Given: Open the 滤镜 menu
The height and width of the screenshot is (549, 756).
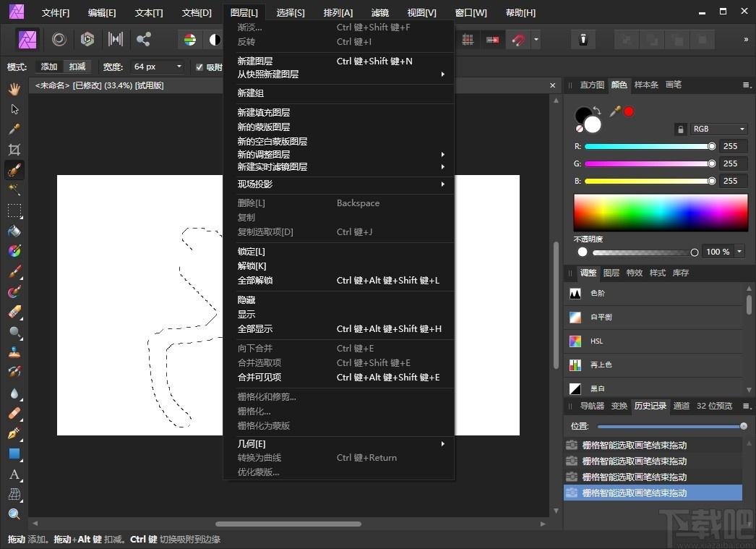Looking at the screenshot, I should (380, 12).
